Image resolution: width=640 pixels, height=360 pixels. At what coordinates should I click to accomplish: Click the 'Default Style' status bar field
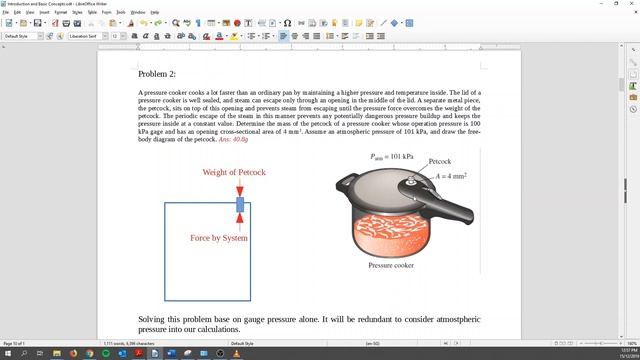pos(242,343)
